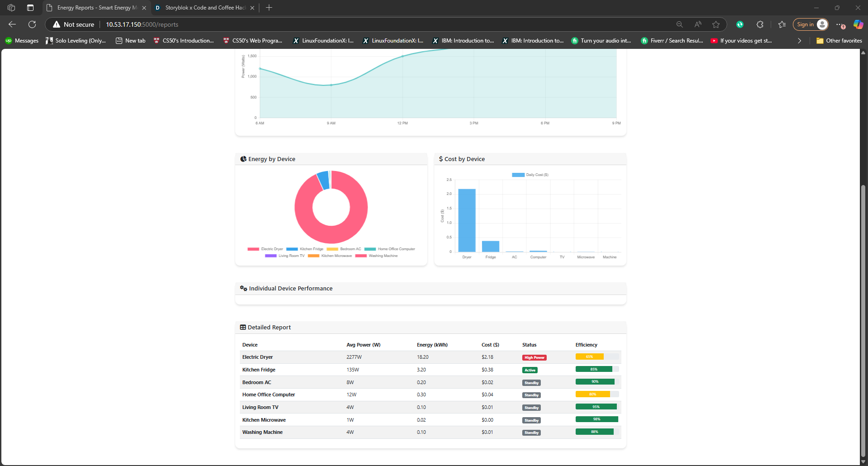Screen dimensions: 868x466
Task: Open the zoom magnifier icon in address bar
Action: click(x=679, y=24)
